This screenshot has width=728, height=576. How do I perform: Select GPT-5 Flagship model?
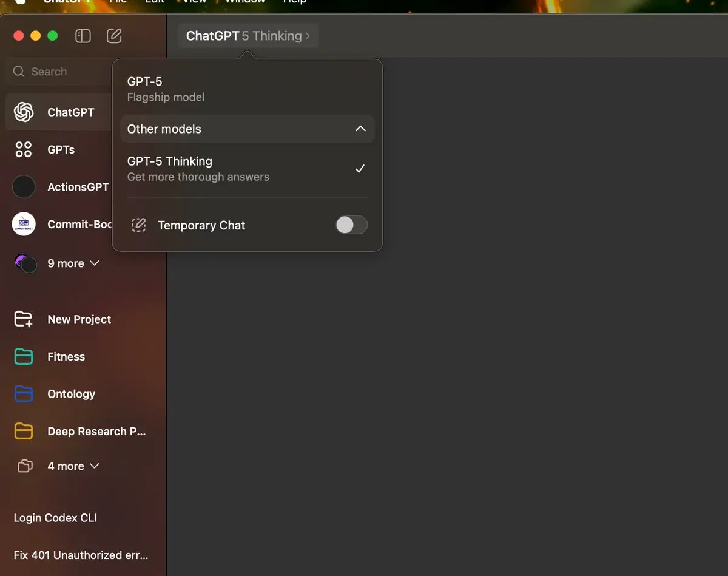tap(248, 89)
